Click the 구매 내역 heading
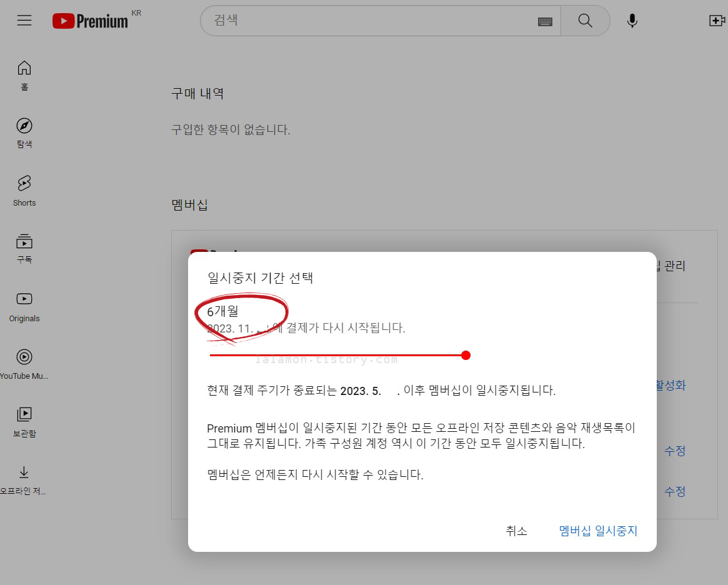The height and width of the screenshot is (585, 728). coord(197,93)
